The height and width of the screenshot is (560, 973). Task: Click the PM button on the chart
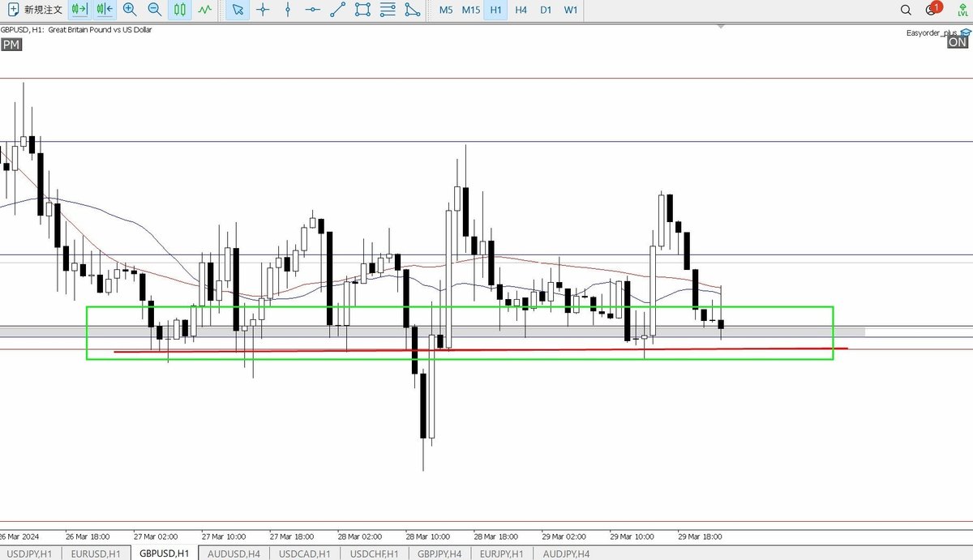pyautogui.click(x=11, y=45)
